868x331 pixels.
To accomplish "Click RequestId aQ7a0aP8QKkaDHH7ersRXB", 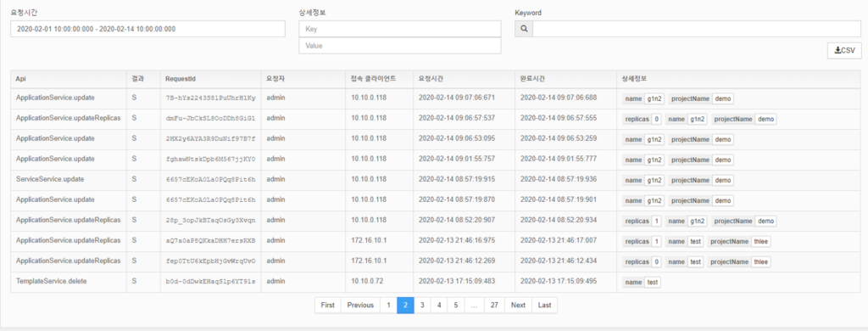I will pyautogui.click(x=210, y=241).
